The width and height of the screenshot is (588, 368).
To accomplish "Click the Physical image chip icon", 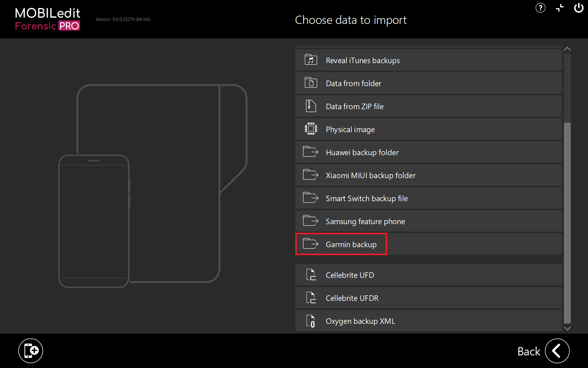I will pyautogui.click(x=311, y=129).
